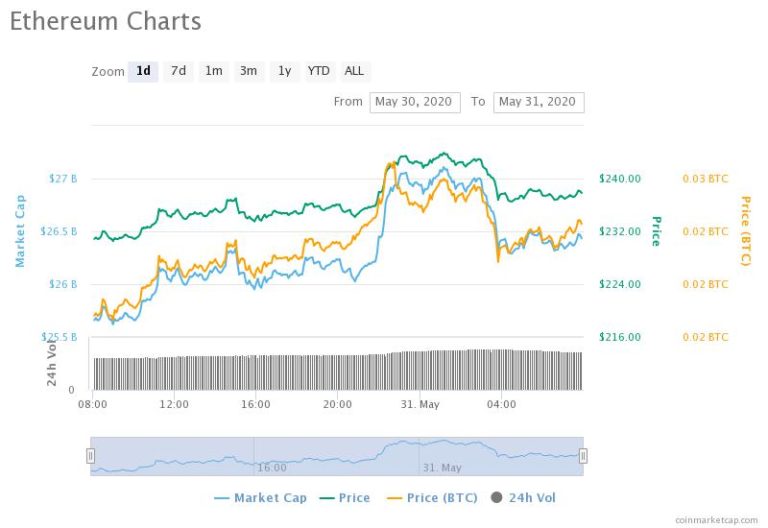Open the coinmarketcap.com credit link

[x=716, y=520]
